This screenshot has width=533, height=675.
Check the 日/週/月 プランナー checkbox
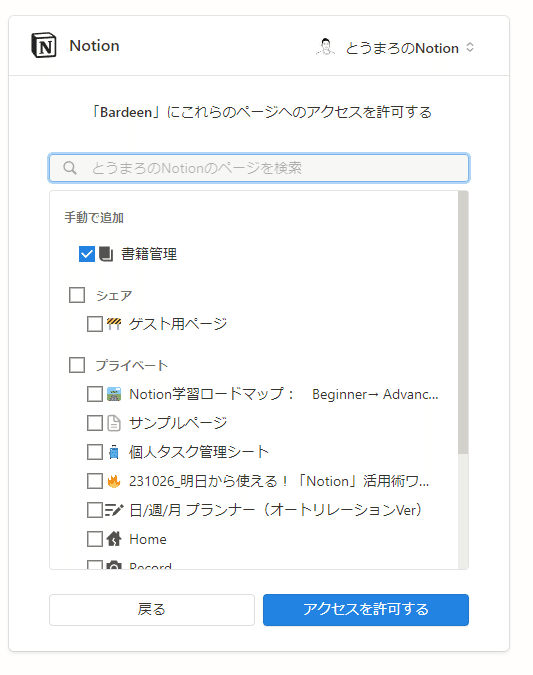click(x=95, y=510)
